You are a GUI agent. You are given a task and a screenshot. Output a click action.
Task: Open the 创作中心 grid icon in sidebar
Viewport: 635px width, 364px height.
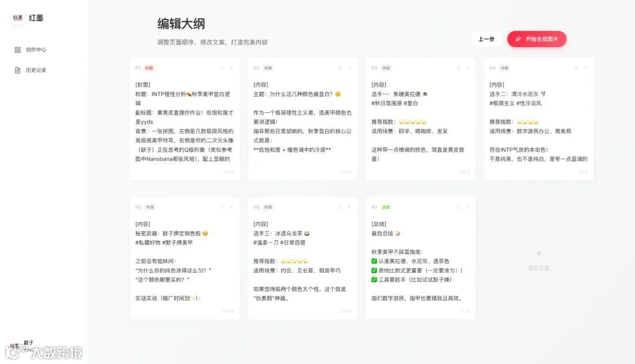[x=18, y=50]
